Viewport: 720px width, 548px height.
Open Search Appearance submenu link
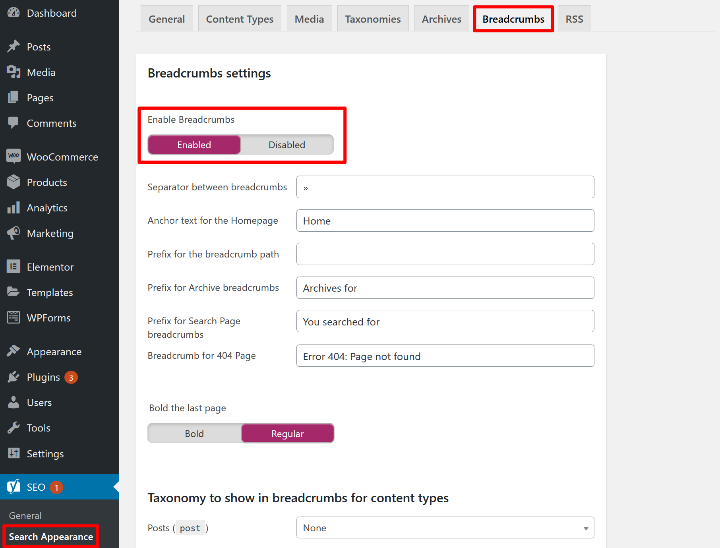[x=51, y=537]
